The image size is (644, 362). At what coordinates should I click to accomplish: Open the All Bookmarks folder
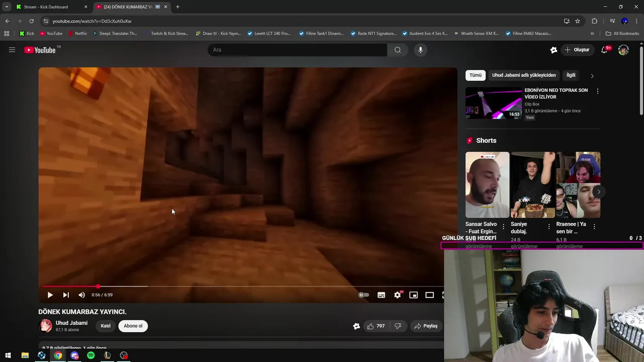pos(622,34)
